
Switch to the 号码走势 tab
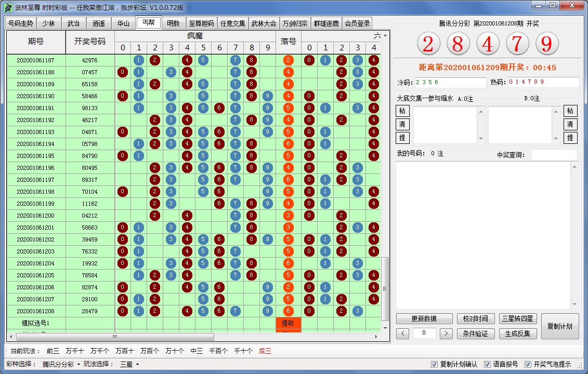point(21,23)
